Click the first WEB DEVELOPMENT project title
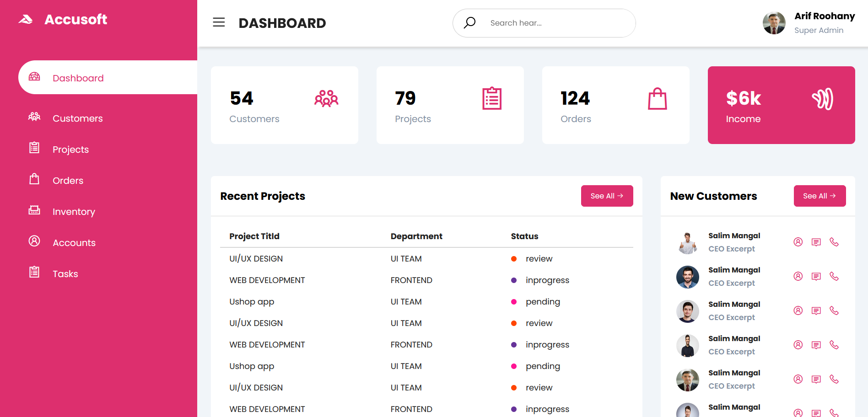The width and height of the screenshot is (868, 417). [x=267, y=280]
